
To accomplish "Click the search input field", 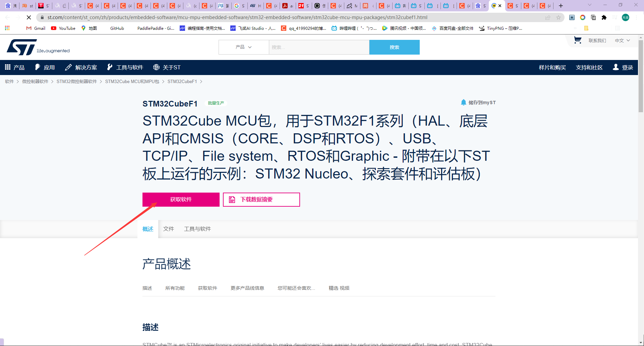I will click(319, 47).
